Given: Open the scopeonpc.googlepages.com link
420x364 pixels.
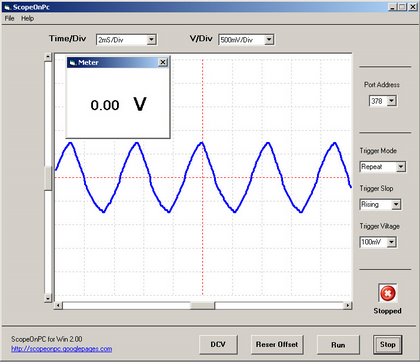Looking at the screenshot, I should [x=62, y=349].
